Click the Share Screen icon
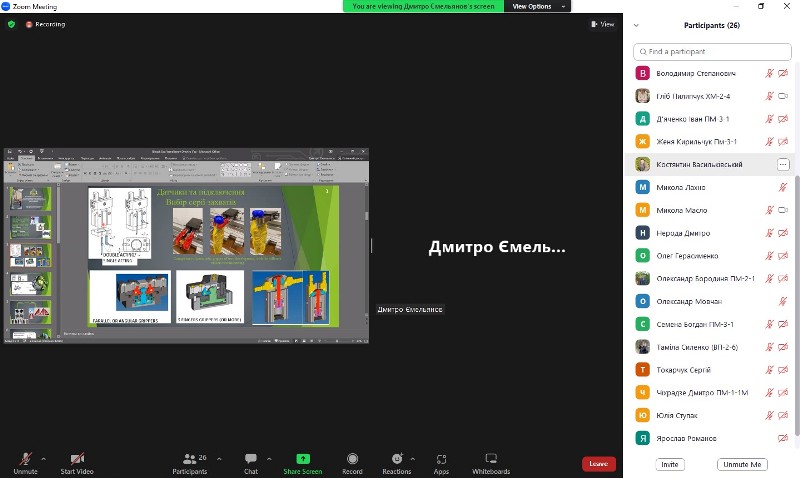This screenshot has width=800, height=478. tap(302, 459)
